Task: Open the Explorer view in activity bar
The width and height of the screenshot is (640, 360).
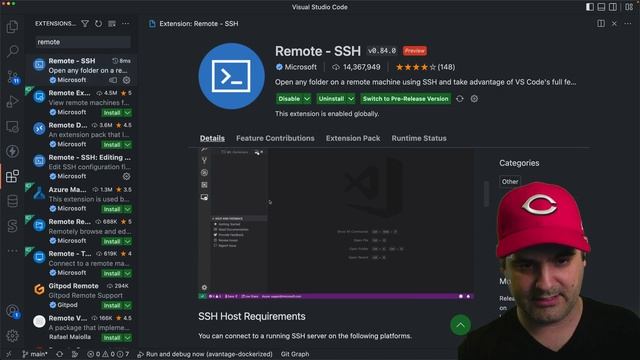Action: [x=12, y=27]
